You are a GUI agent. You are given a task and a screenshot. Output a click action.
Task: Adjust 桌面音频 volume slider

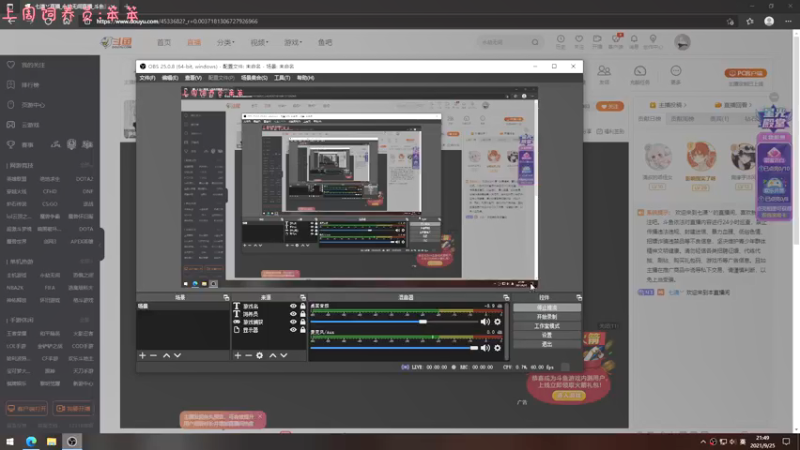[x=394, y=322]
